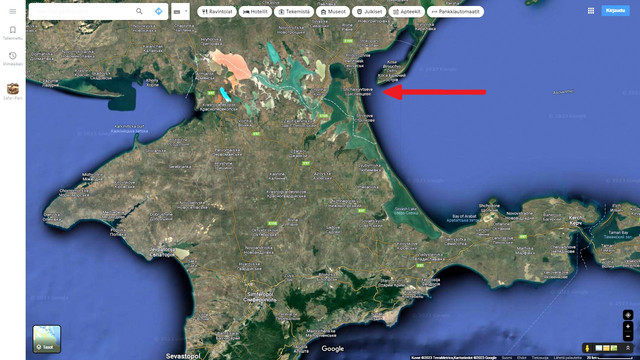
Task: Filter by Ravintolat chip
Action: (217, 12)
